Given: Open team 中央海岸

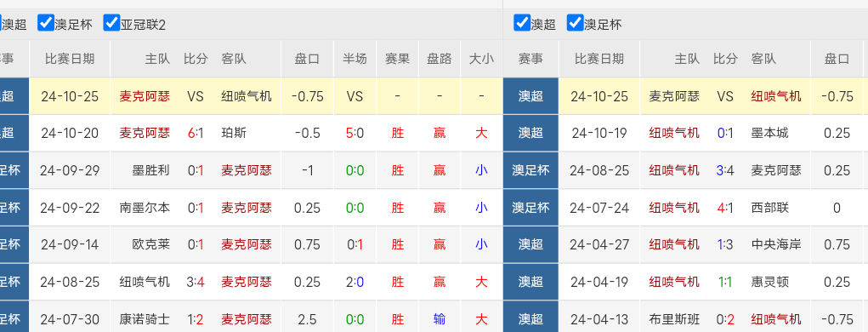Looking at the screenshot, I should click(x=777, y=244).
